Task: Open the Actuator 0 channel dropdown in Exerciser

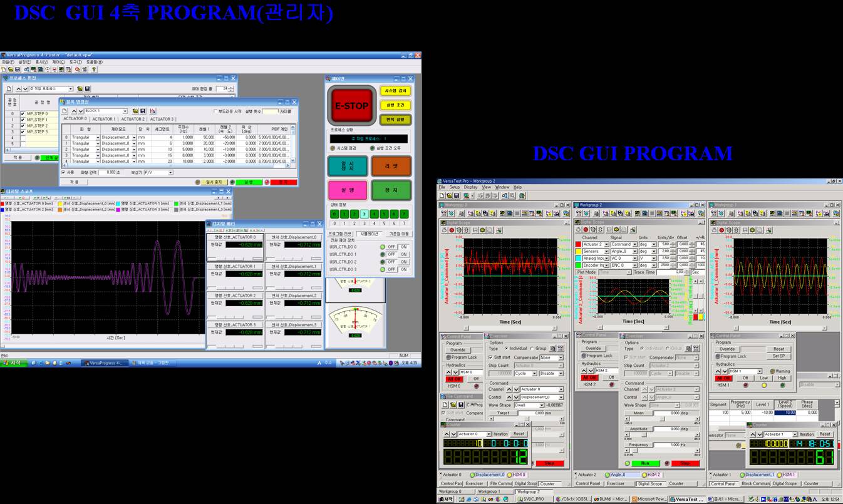Action: [561, 389]
